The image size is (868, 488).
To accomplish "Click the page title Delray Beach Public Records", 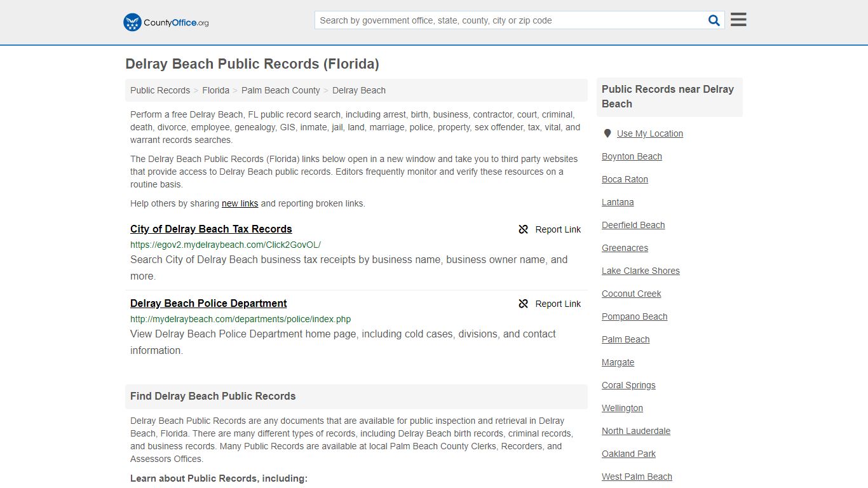I will click(x=252, y=64).
